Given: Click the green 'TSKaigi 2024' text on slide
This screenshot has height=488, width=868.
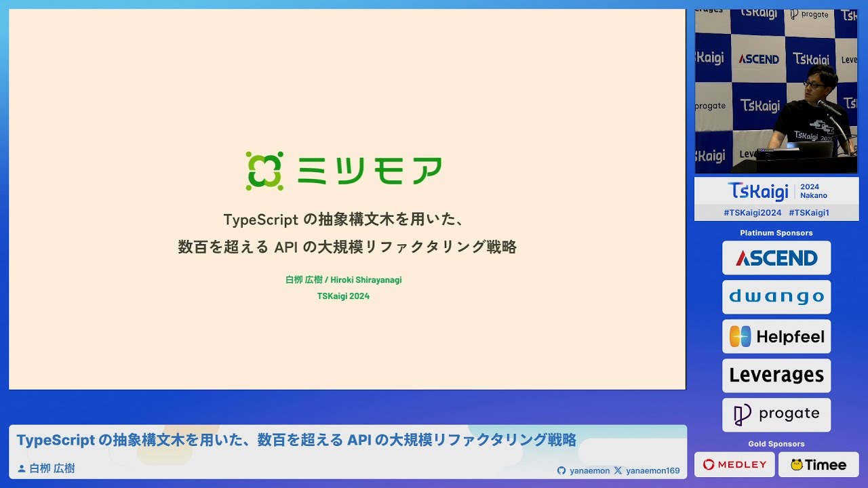Looking at the screenshot, I should pyautogui.click(x=343, y=296).
